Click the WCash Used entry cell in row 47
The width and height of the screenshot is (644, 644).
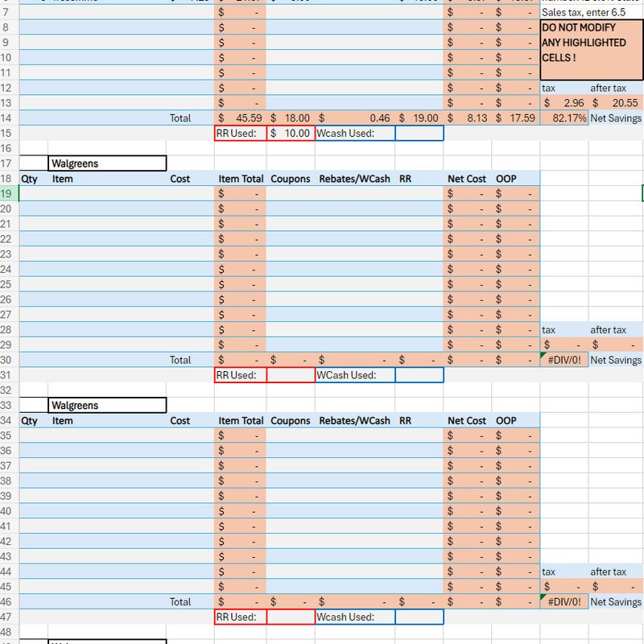419,617
